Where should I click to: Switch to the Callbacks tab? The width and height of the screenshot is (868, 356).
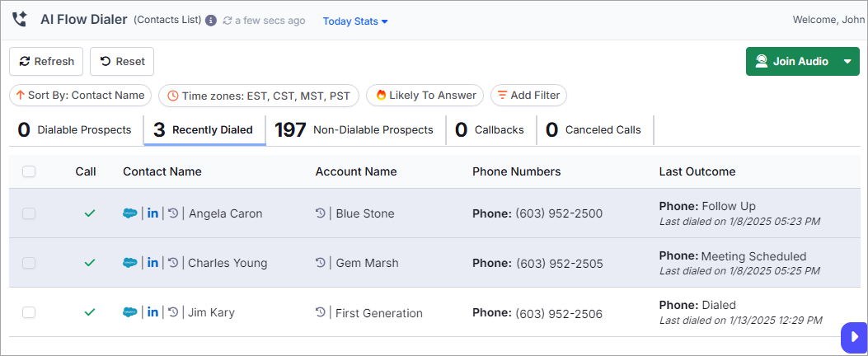[x=490, y=130]
